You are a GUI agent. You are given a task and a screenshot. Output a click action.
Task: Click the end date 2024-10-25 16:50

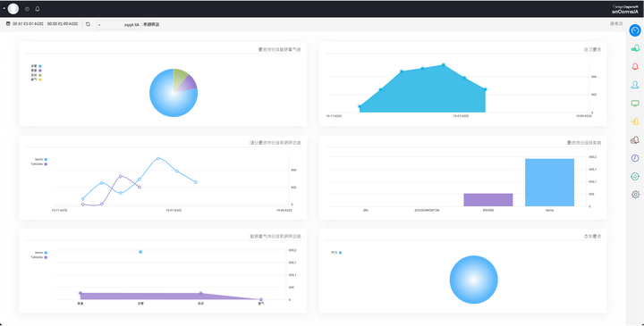coord(28,24)
